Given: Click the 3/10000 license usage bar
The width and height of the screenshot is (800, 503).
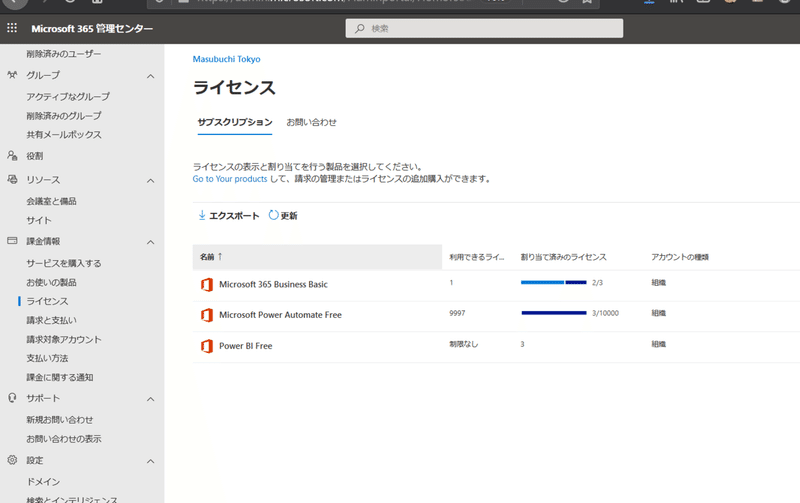Looking at the screenshot, I should (554, 313).
